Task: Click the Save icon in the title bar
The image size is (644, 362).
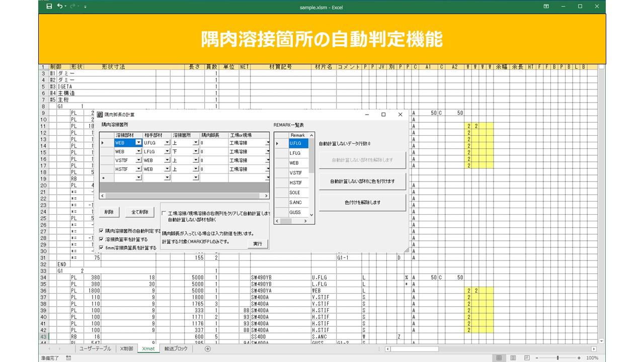Action: (x=49, y=7)
